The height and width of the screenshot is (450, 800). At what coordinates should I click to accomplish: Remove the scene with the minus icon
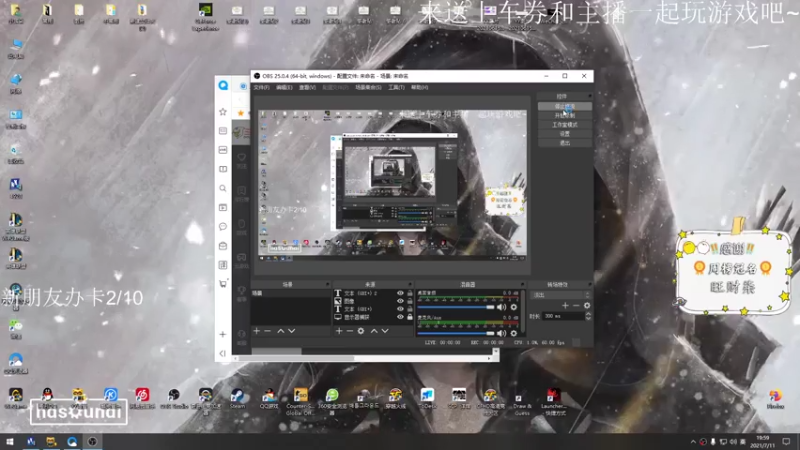tap(267, 331)
